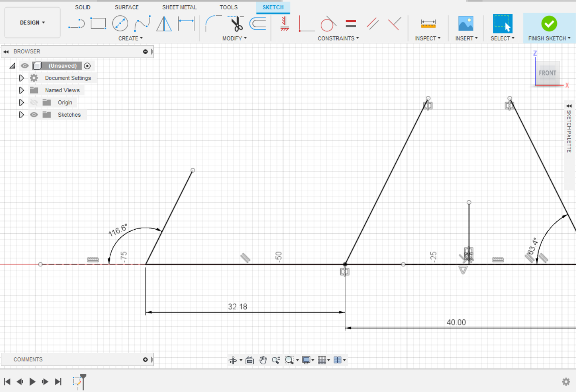The width and height of the screenshot is (576, 392).
Task: Open the Orbit tool in navigation bar
Action: pyautogui.click(x=233, y=360)
